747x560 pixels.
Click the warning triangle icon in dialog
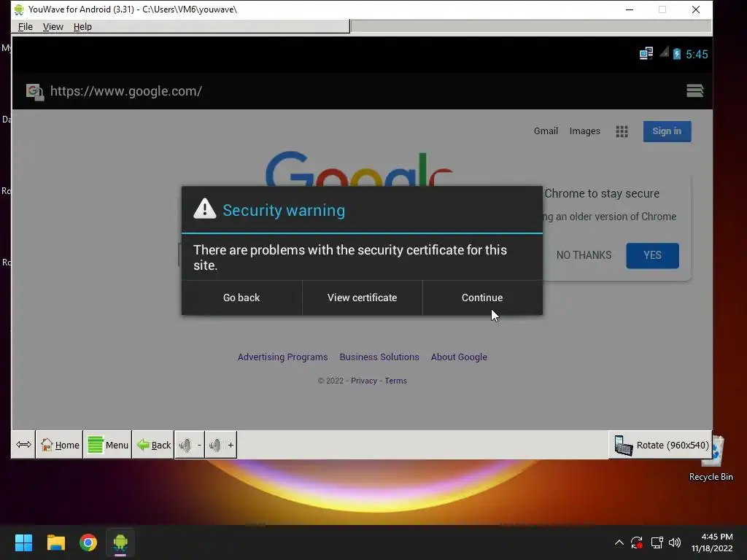(205, 209)
